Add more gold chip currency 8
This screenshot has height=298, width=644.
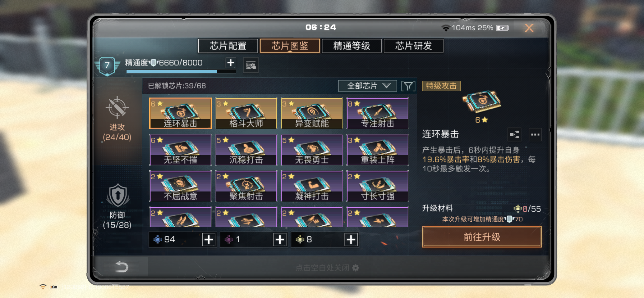click(x=351, y=239)
